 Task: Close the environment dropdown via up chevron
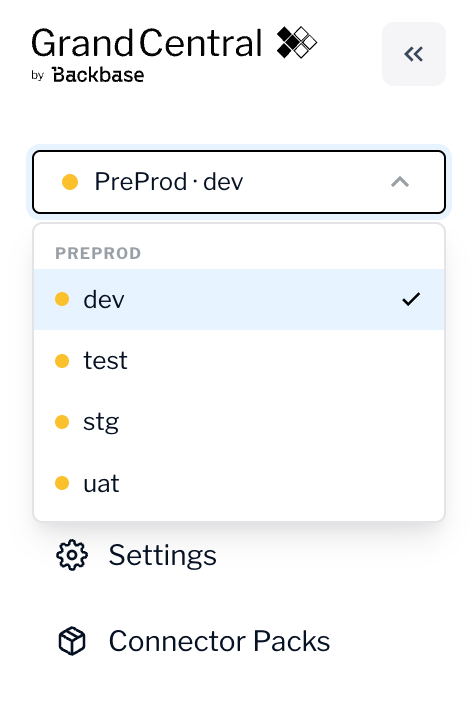click(x=400, y=182)
